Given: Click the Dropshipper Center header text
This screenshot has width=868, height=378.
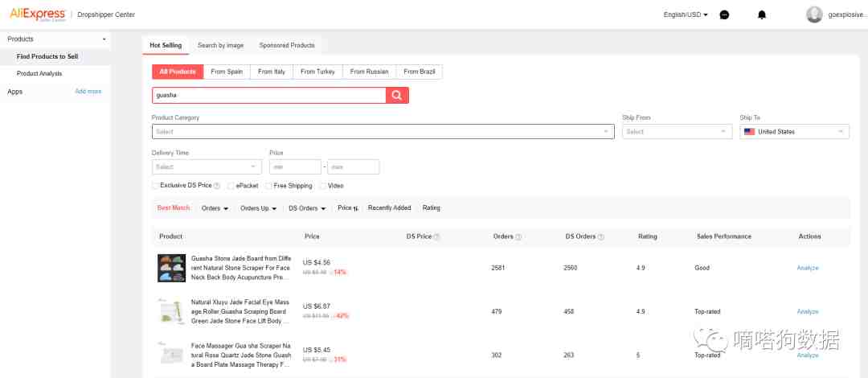Looking at the screenshot, I should 105,15.
